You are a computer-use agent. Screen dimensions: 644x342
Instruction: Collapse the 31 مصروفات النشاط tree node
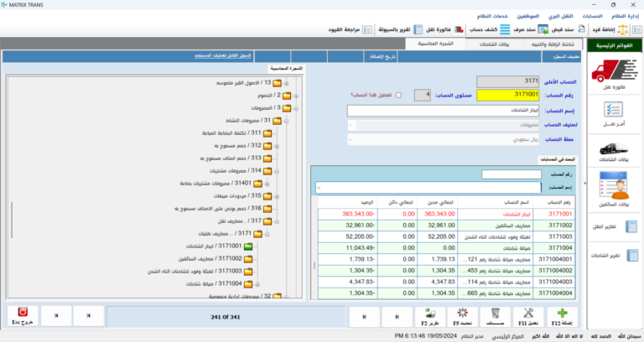[286, 120]
